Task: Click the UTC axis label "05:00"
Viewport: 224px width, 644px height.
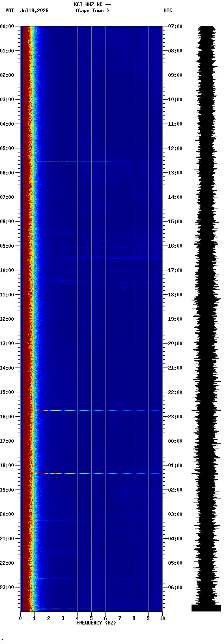Action: [175, 563]
